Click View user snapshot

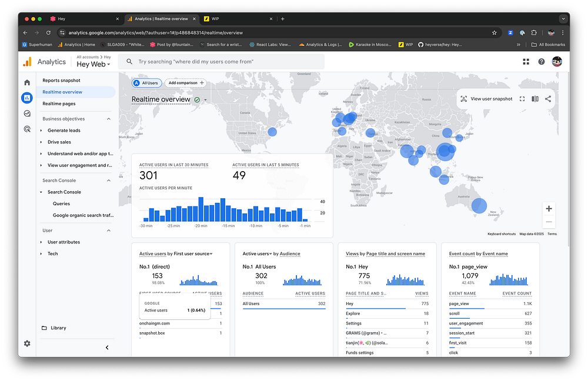coord(486,99)
